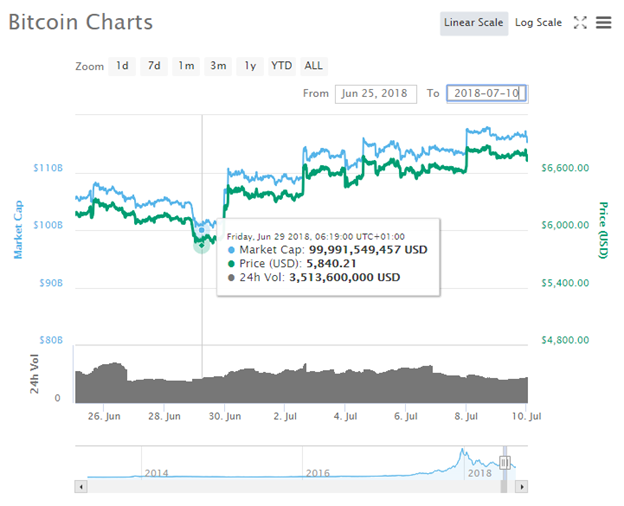Viewport: 624px width, 506px height.
Task: Click the navigator right scroll arrow
Action: [x=521, y=486]
